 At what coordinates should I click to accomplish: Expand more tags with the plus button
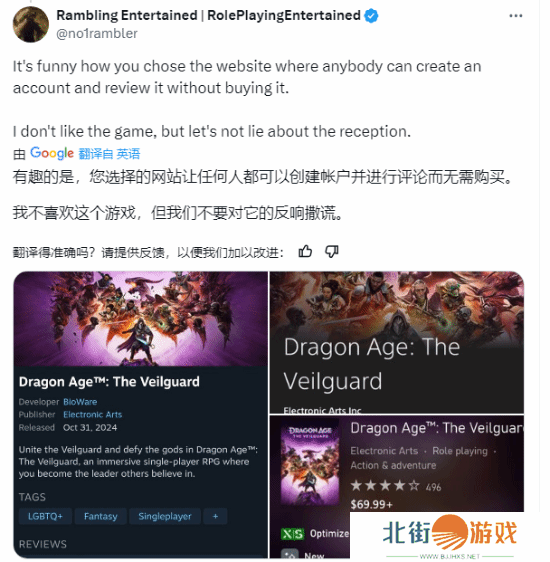pos(215,516)
